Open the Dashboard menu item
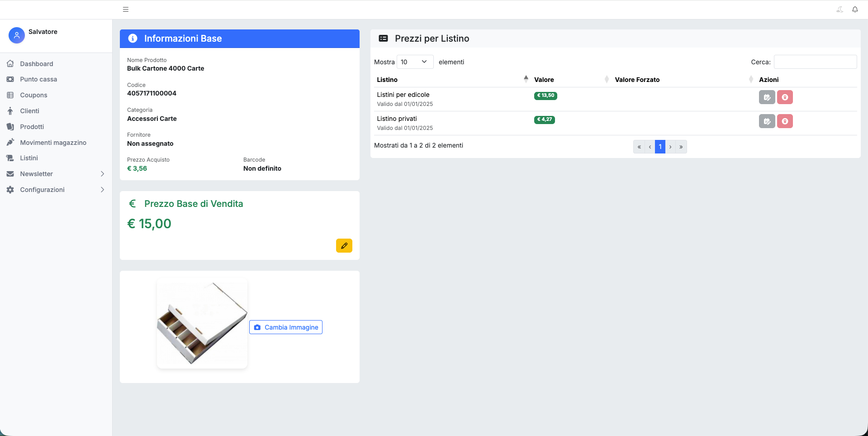The width and height of the screenshot is (868, 436). click(37, 64)
